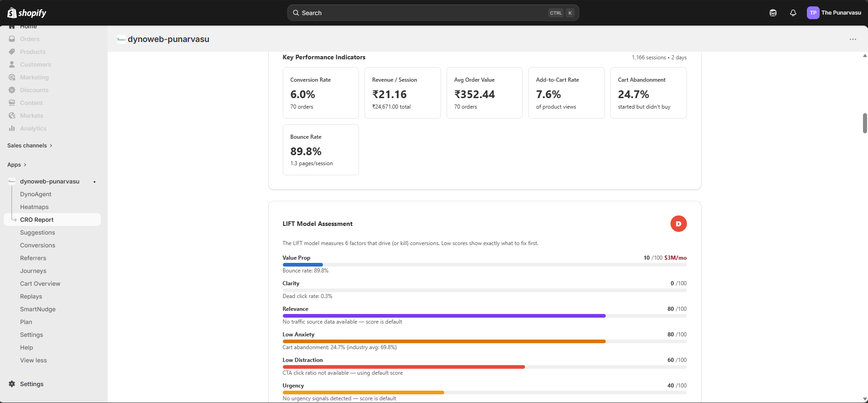
Task: Open the SmartNudge link
Action: (38, 309)
